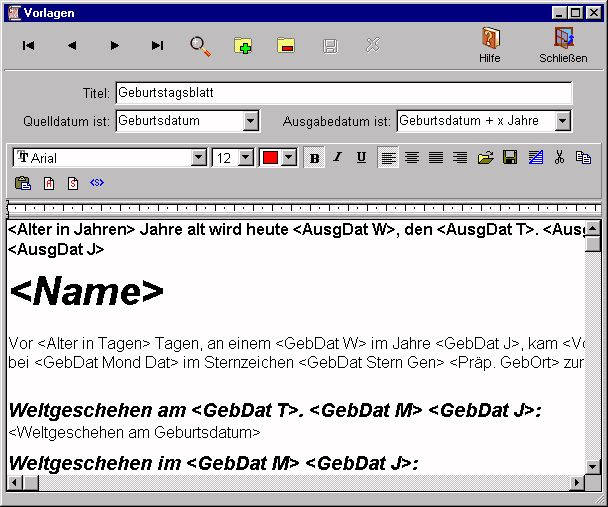Open Ausgabedatum dropdown
Image resolution: width=608 pixels, height=507 pixels.
562,121
